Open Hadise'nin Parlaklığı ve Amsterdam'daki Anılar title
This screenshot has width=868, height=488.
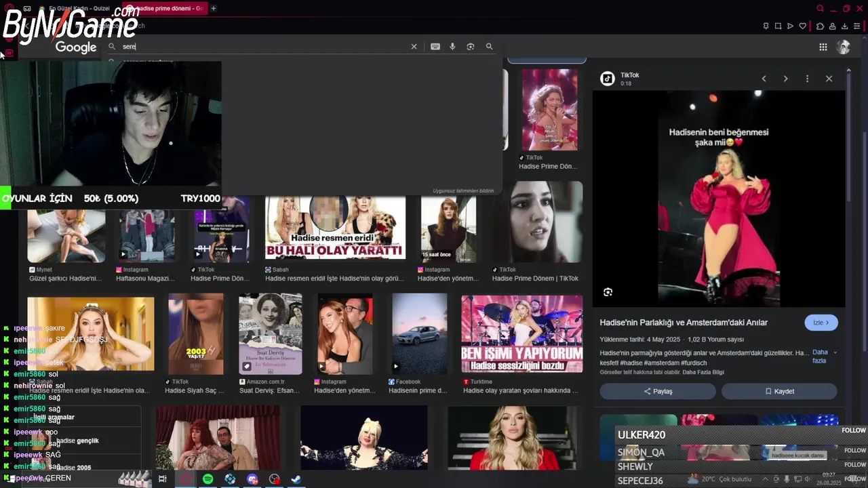coord(684,323)
